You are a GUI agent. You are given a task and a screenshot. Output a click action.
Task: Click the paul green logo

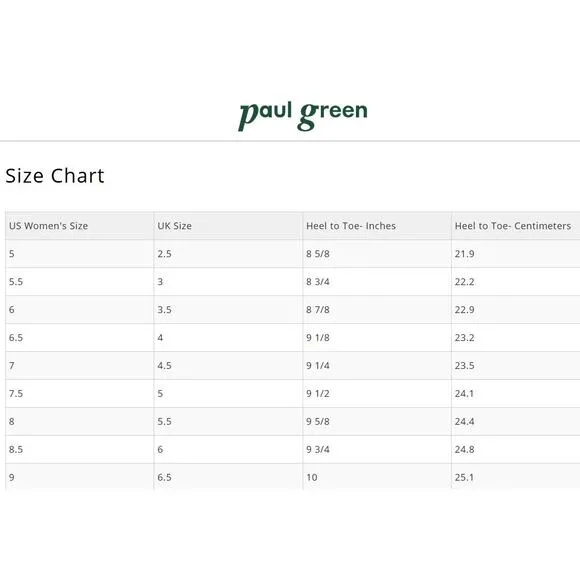click(x=303, y=116)
